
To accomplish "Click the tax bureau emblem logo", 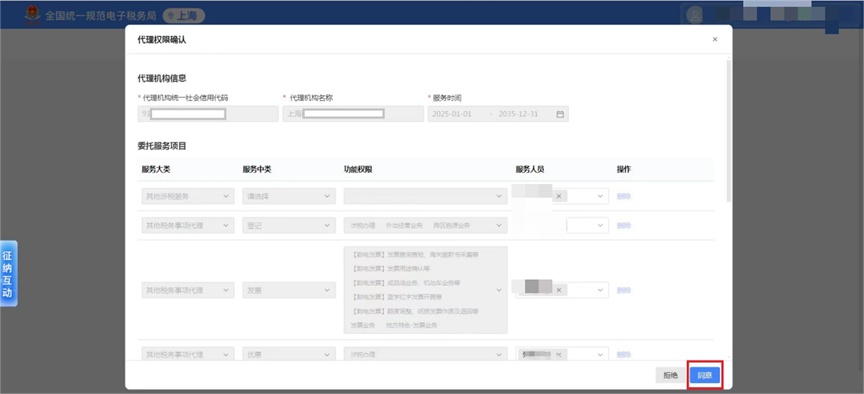I will pos(33,15).
